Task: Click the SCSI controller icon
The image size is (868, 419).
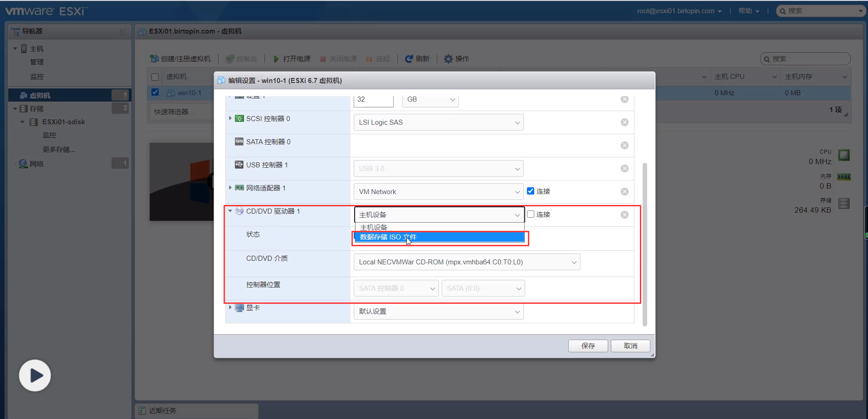Action: point(239,118)
